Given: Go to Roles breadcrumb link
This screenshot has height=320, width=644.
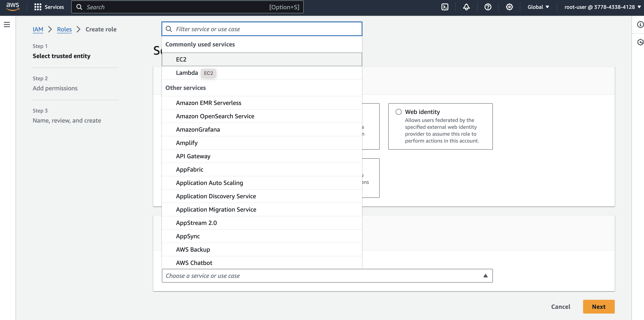Looking at the screenshot, I should click(64, 29).
